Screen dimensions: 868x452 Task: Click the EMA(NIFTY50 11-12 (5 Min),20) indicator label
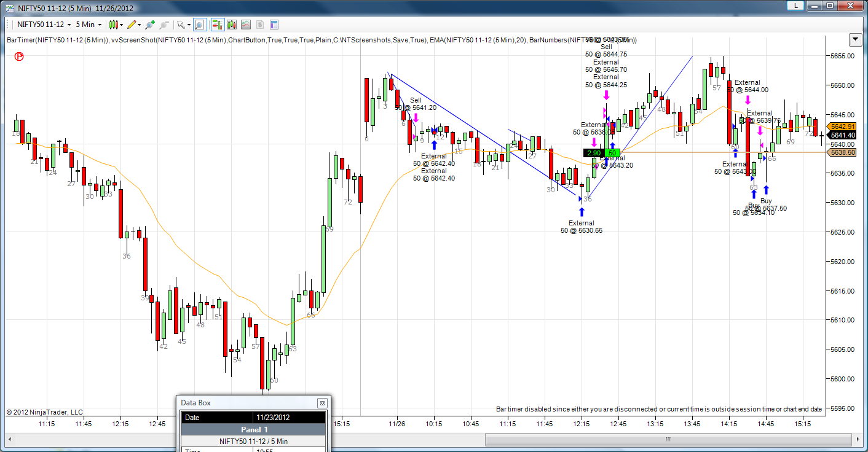coord(478,40)
